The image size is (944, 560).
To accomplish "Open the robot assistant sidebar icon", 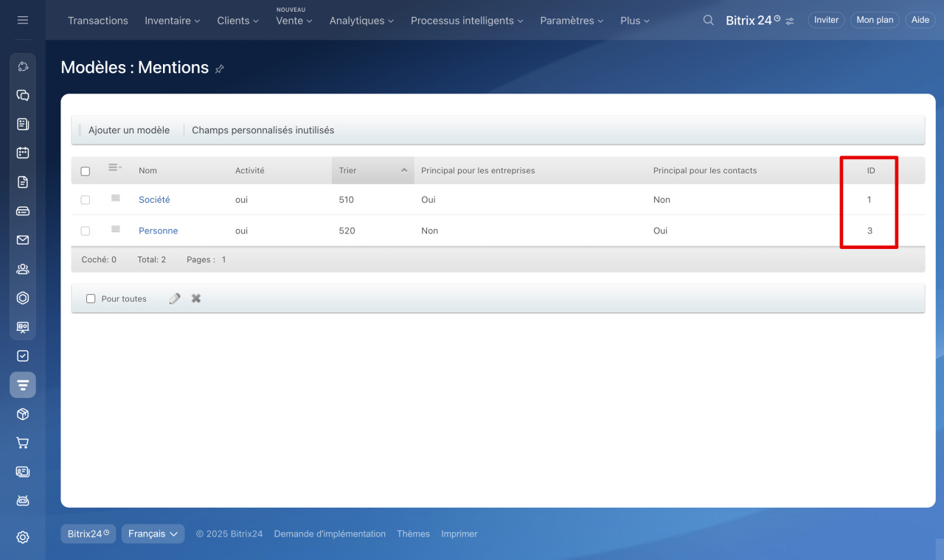I will (23, 501).
